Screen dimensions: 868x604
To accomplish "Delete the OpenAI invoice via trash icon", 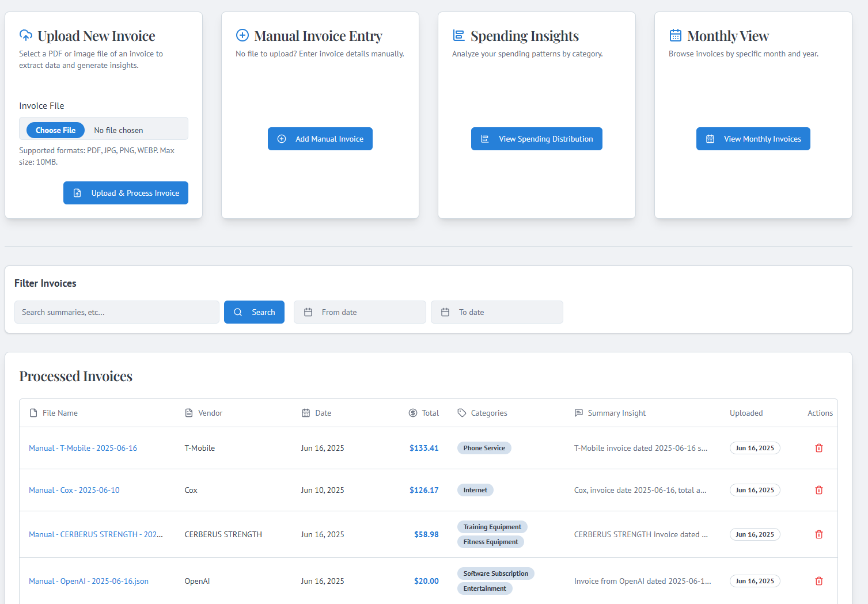I will click(819, 581).
